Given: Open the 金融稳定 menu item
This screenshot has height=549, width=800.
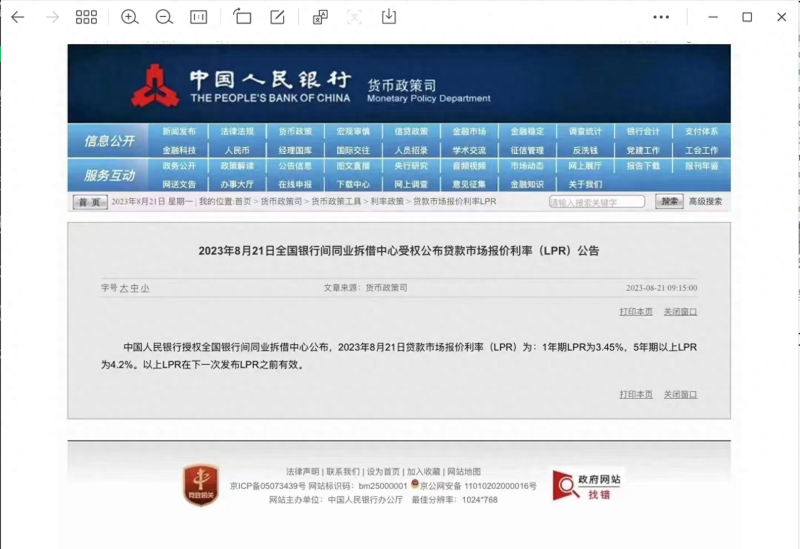Looking at the screenshot, I should pyautogui.click(x=527, y=132).
